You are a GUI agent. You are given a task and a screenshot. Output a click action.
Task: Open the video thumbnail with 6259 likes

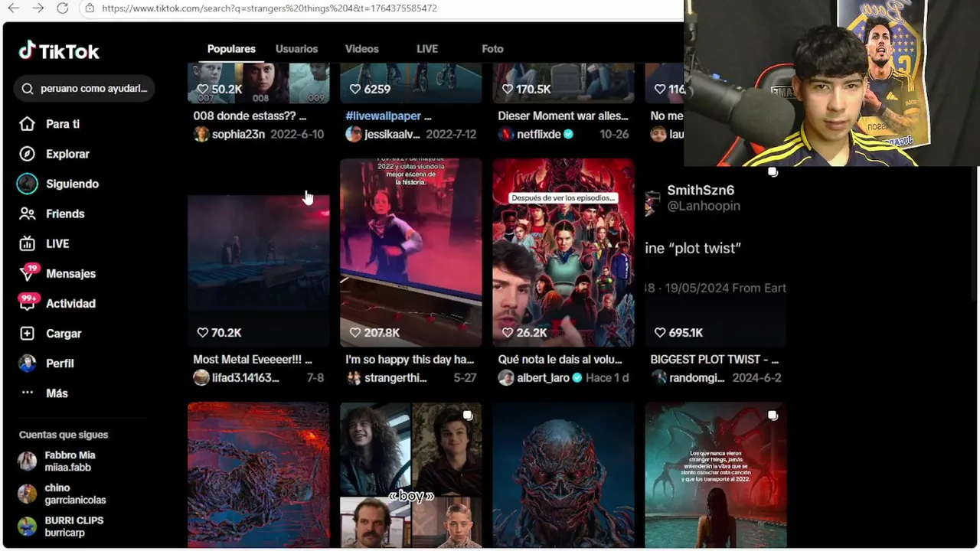coord(411,83)
